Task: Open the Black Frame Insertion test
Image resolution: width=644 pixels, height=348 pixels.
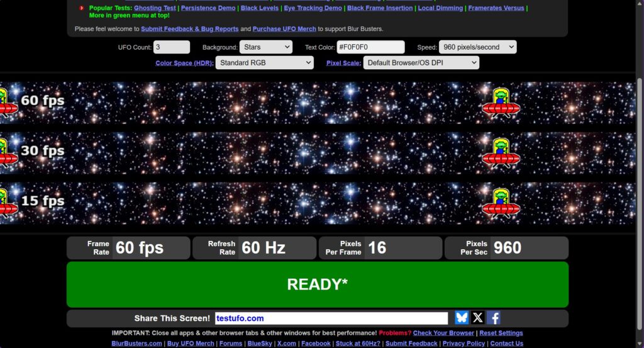Action: tap(380, 8)
